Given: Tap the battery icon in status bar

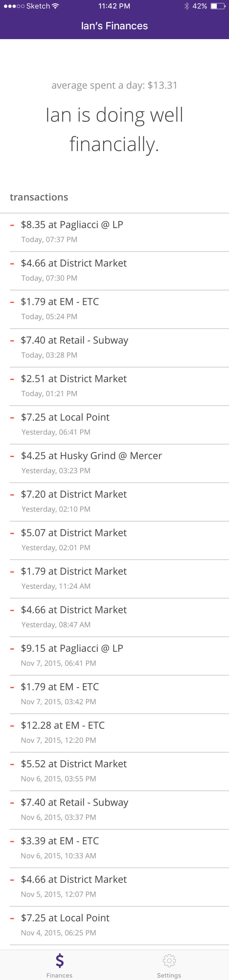Looking at the screenshot, I should pos(218,6).
